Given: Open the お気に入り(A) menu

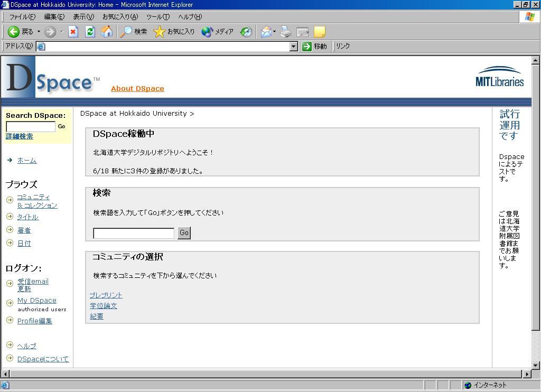Looking at the screenshot, I should pyautogui.click(x=120, y=16).
